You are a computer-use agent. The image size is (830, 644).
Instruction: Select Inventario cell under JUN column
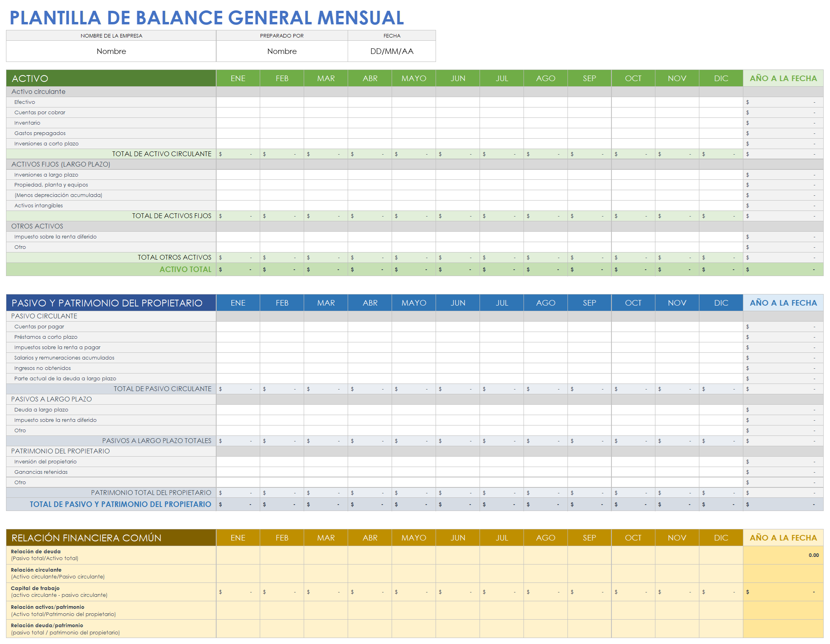[458, 123]
